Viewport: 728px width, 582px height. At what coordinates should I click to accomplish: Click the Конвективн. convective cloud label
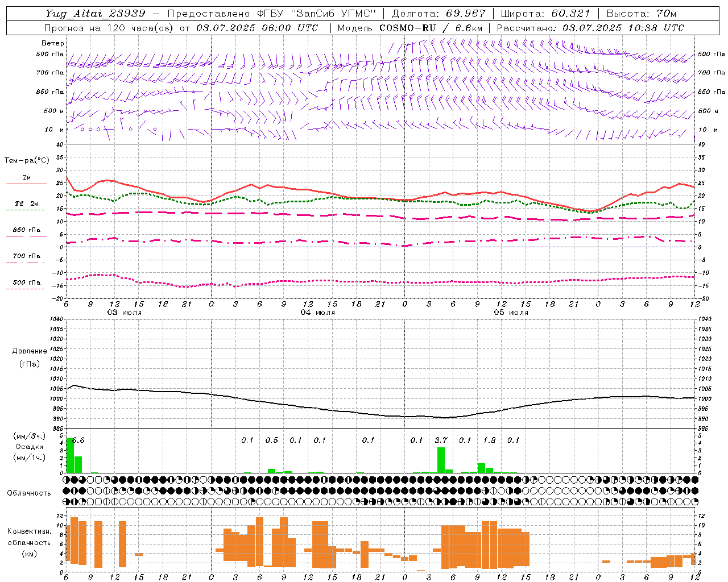coord(30,531)
